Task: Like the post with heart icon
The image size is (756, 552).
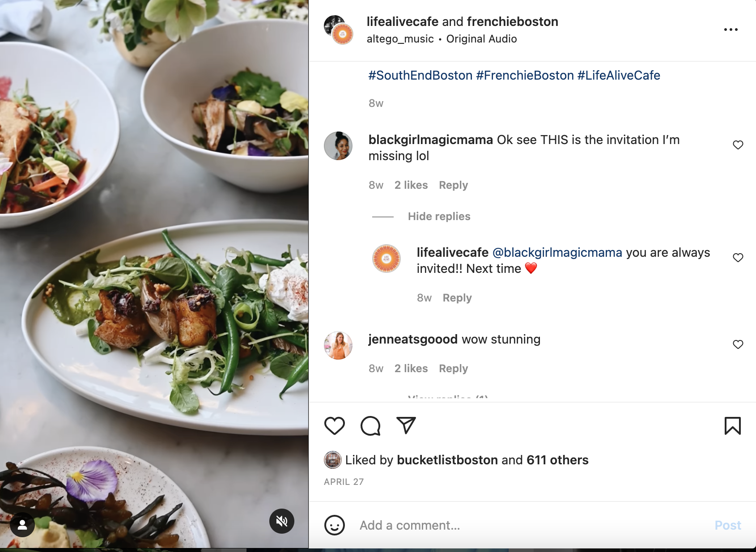Action: [x=335, y=425]
